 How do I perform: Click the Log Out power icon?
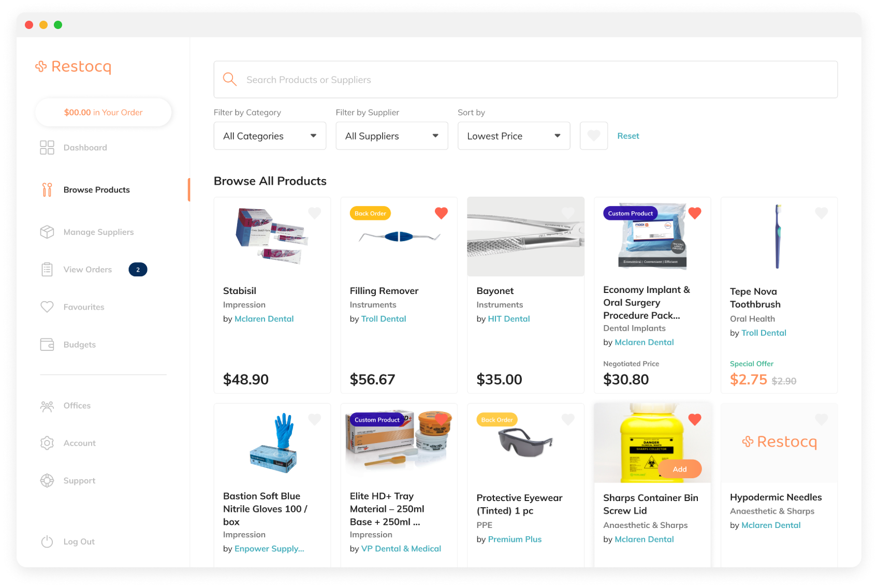pyautogui.click(x=47, y=541)
